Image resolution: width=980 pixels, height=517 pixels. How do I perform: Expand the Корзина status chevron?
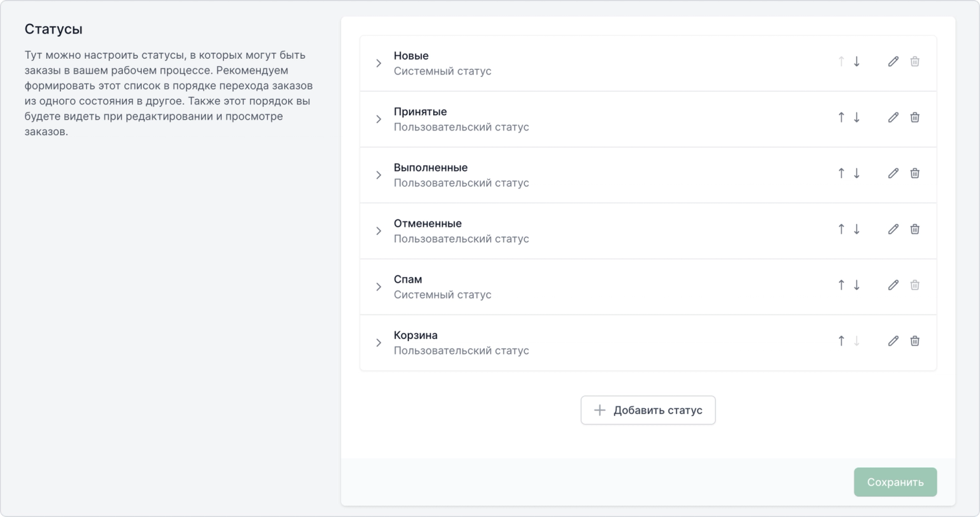coord(378,343)
